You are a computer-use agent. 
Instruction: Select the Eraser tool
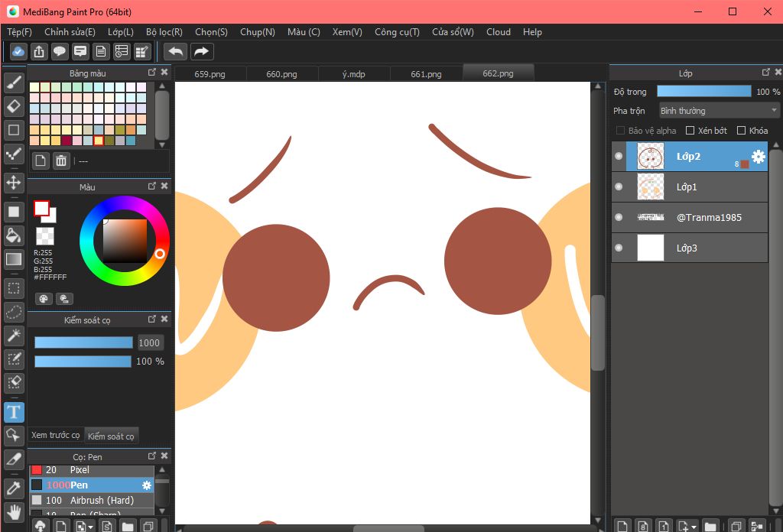point(14,106)
